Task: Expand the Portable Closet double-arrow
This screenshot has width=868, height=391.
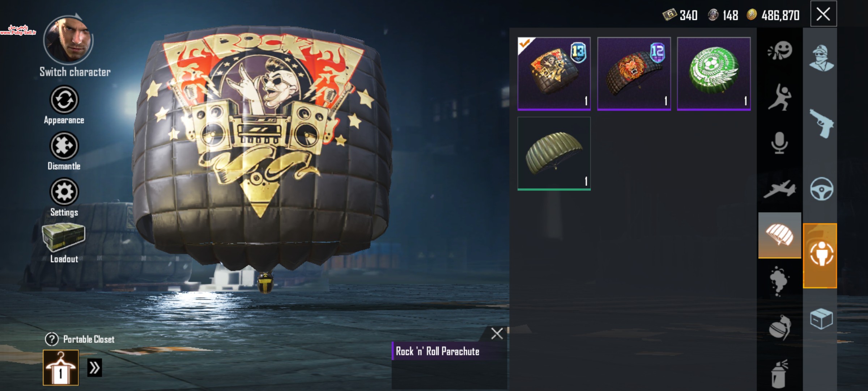Action: (95, 368)
